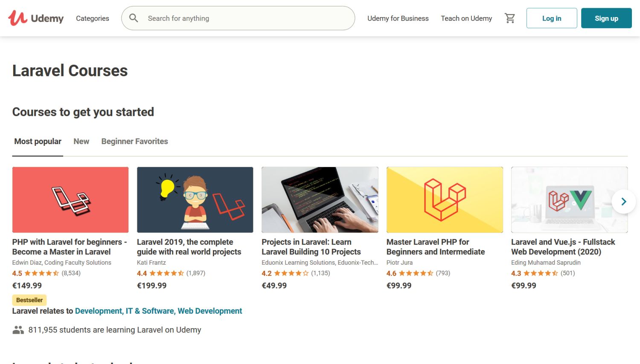Click the search magnifier icon

coord(134,18)
